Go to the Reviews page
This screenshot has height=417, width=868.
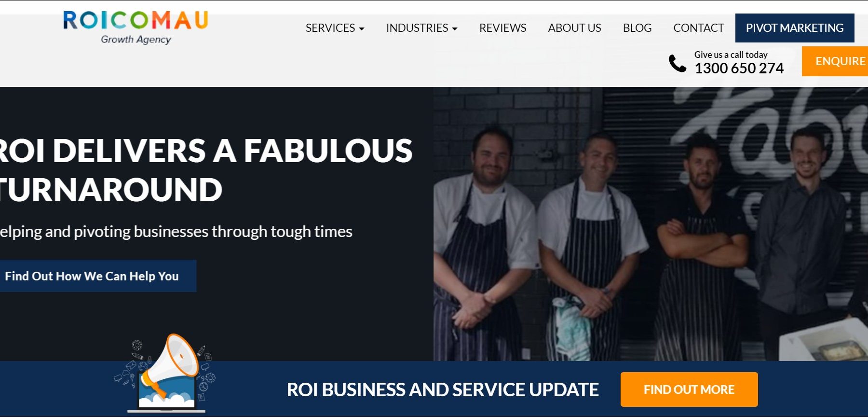click(x=502, y=28)
